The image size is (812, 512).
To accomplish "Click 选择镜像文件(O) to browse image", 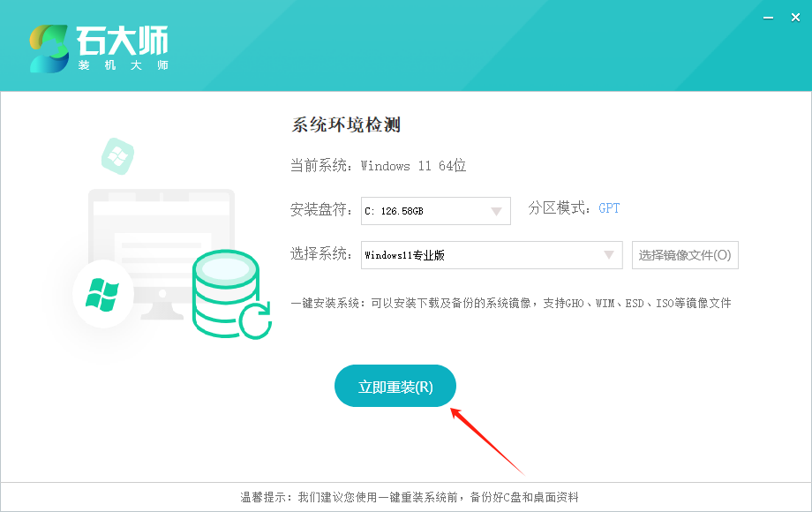I will coord(685,255).
